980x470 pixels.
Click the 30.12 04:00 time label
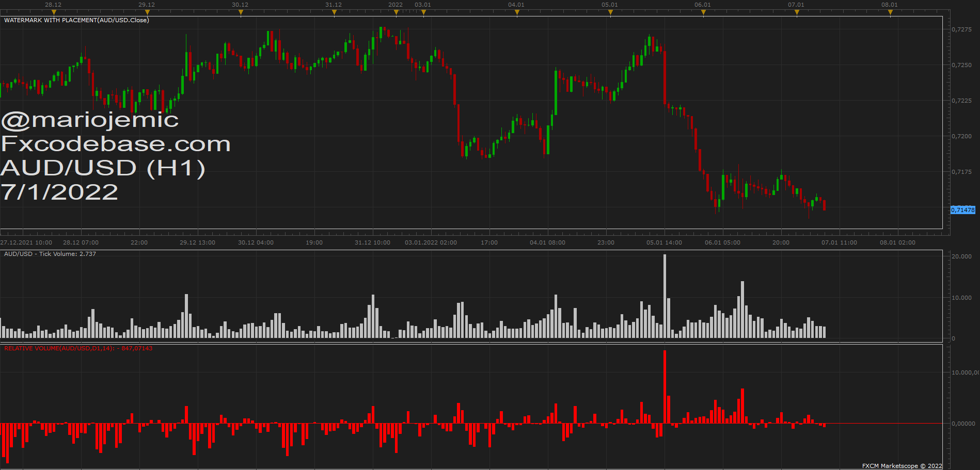pyautogui.click(x=256, y=242)
